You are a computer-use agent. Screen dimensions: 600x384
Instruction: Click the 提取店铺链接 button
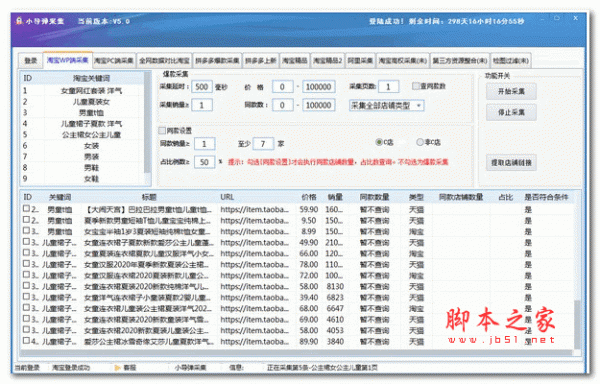click(511, 163)
